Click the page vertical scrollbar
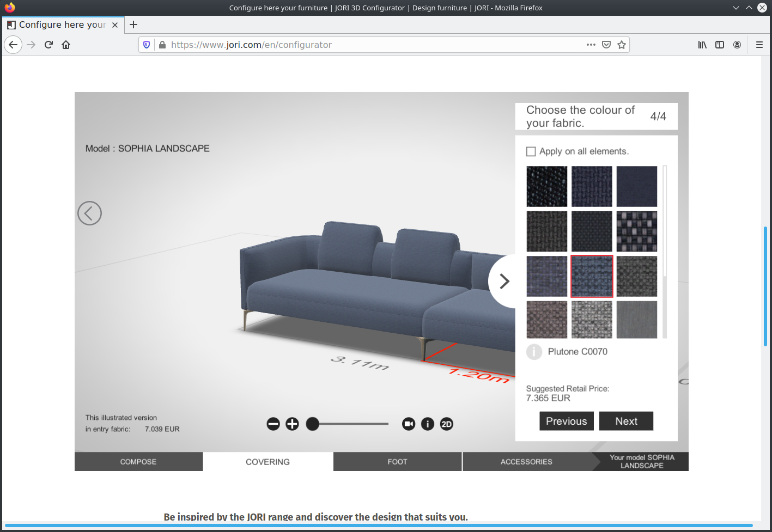Viewport: 772px width, 532px height. (765, 286)
